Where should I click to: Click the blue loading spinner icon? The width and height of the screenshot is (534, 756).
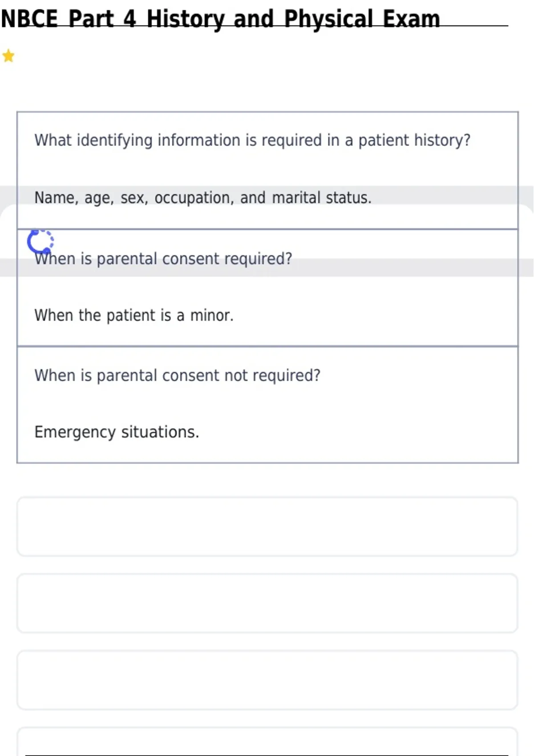(40, 242)
